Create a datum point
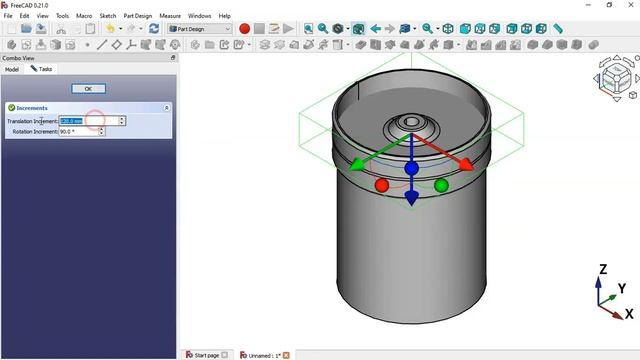This screenshot has height=360, width=640. pyautogui.click(x=87, y=45)
